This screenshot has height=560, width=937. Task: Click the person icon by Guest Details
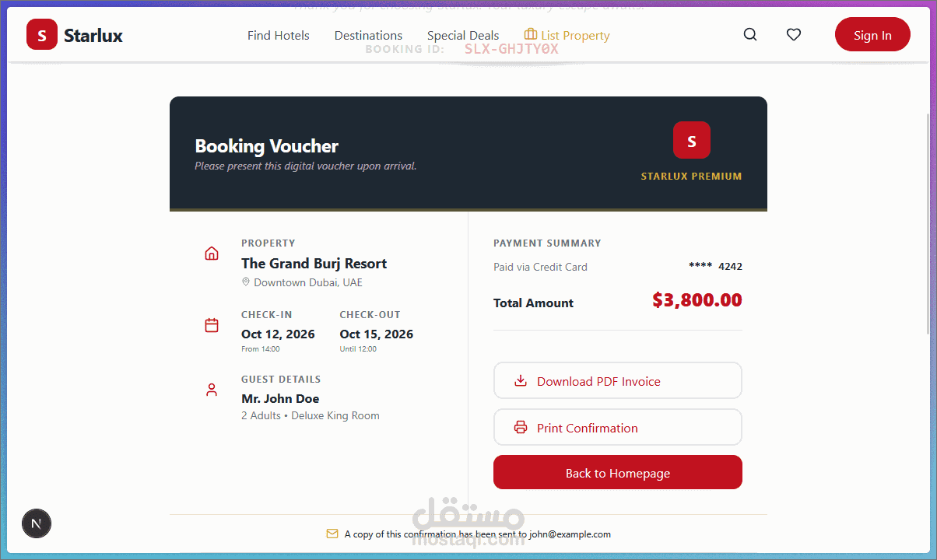click(x=212, y=390)
